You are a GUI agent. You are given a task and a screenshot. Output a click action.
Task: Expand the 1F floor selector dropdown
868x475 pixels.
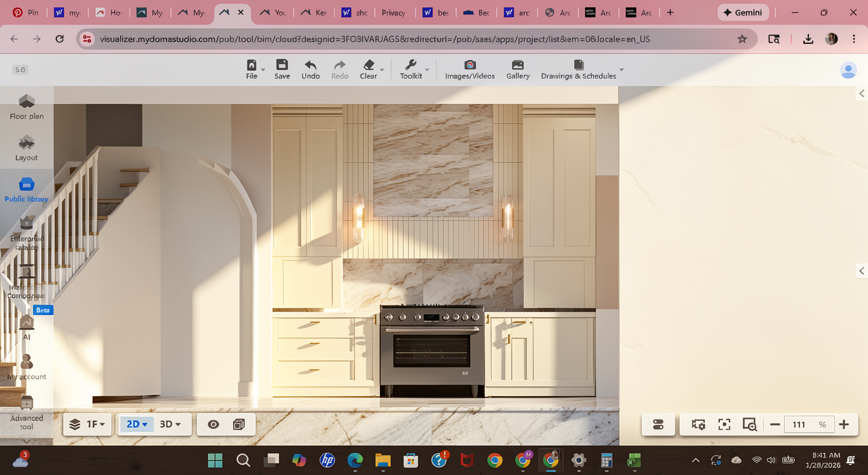click(87, 425)
